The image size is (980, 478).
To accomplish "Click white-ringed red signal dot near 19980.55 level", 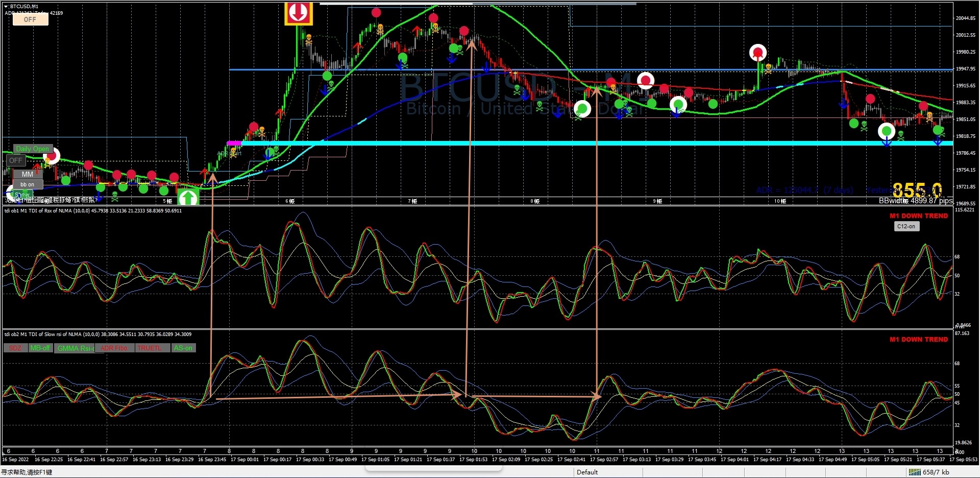I will 758,53.
